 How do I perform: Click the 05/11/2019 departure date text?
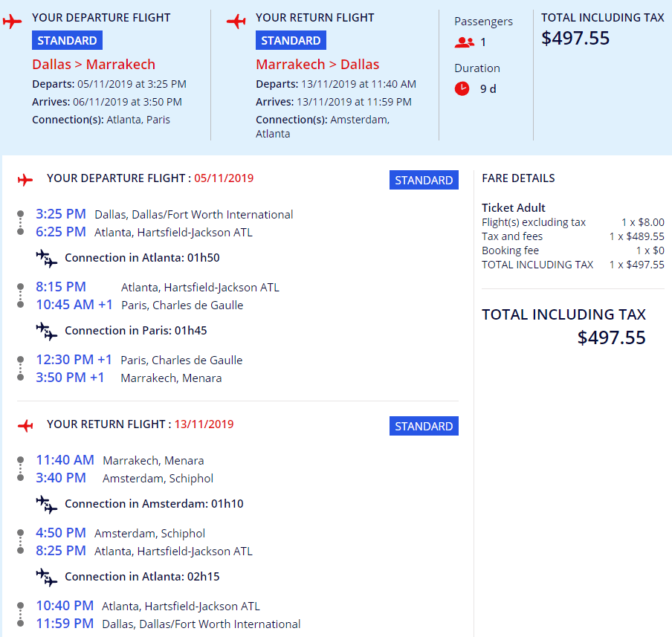(224, 178)
